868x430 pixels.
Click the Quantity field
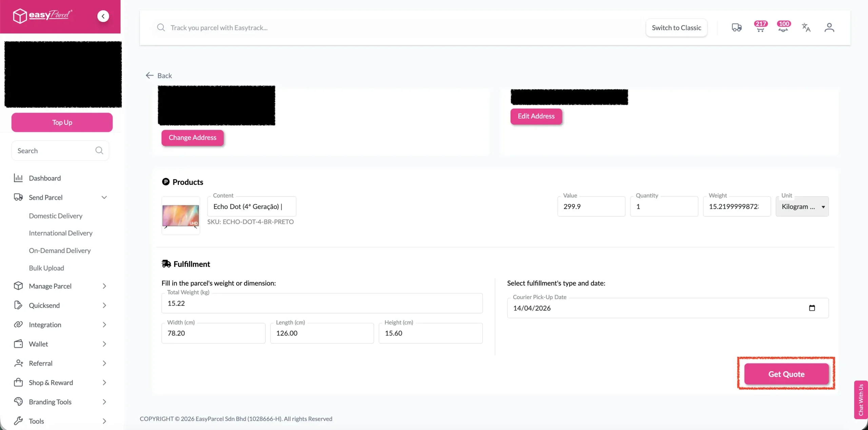[664, 207]
